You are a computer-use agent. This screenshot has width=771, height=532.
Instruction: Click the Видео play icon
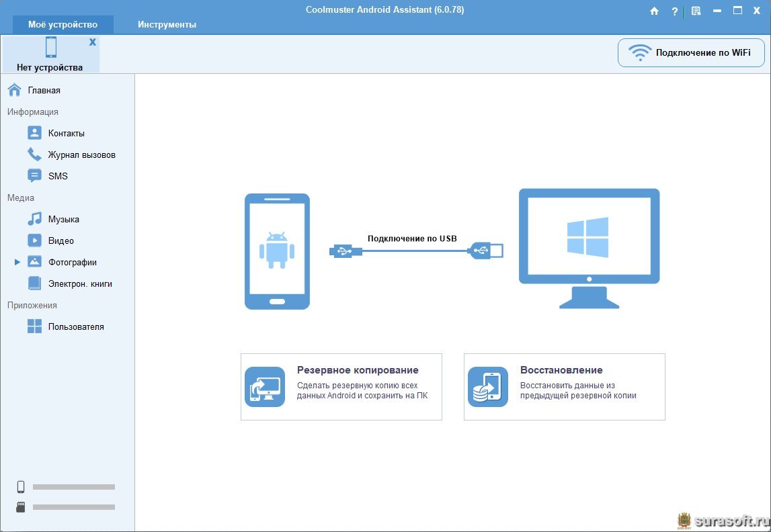pyautogui.click(x=34, y=240)
